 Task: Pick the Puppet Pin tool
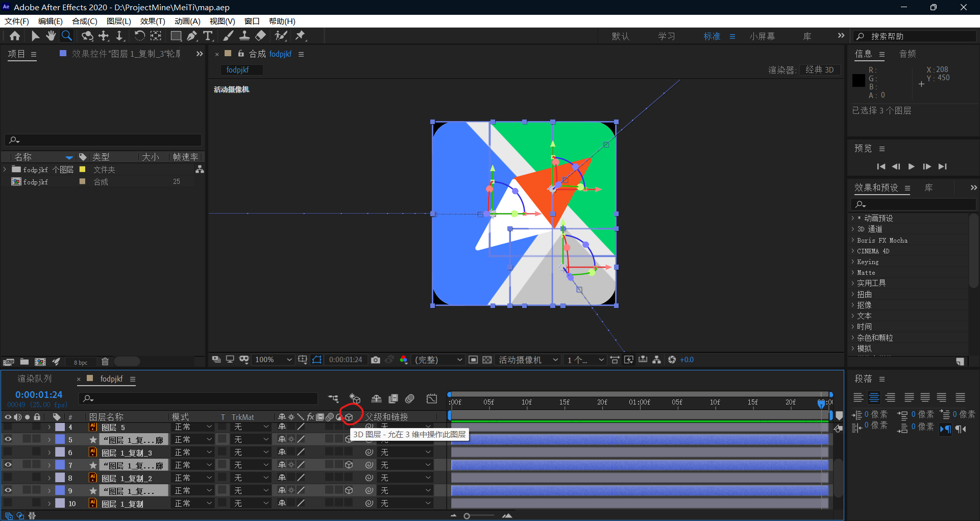pyautogui.click(x=301, y=36)
